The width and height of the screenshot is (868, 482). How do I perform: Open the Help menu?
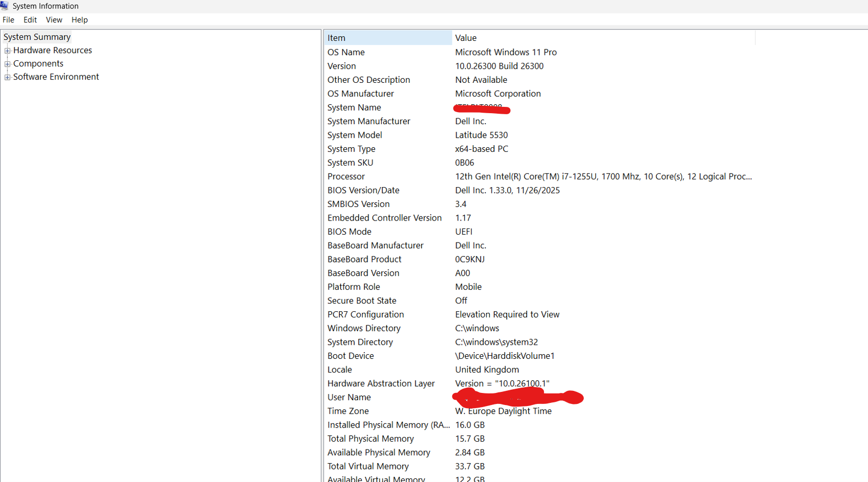pos(80,20)
